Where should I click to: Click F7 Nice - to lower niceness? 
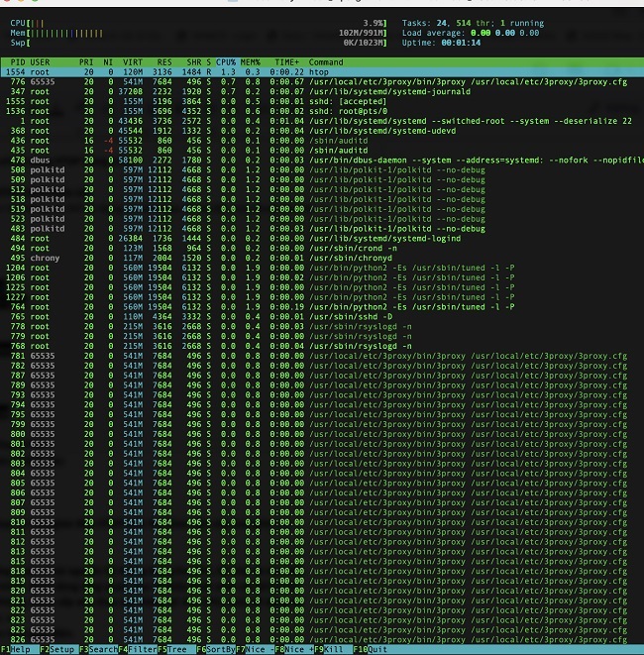click(x=255, y=650)
